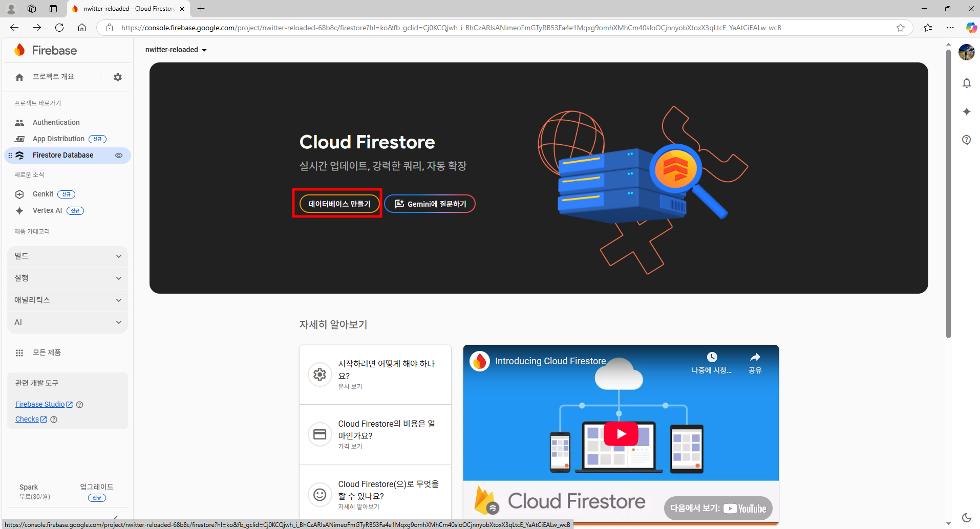Click 다음에서 보기 YouTube button
Viewport: 980px width, 529px height.
(x=718, y=508)
